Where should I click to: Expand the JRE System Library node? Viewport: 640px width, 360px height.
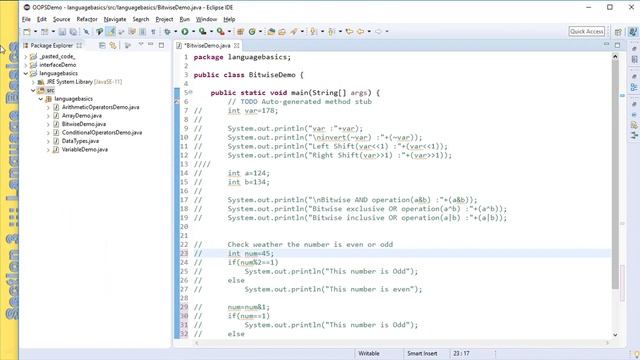click(33, 82)
